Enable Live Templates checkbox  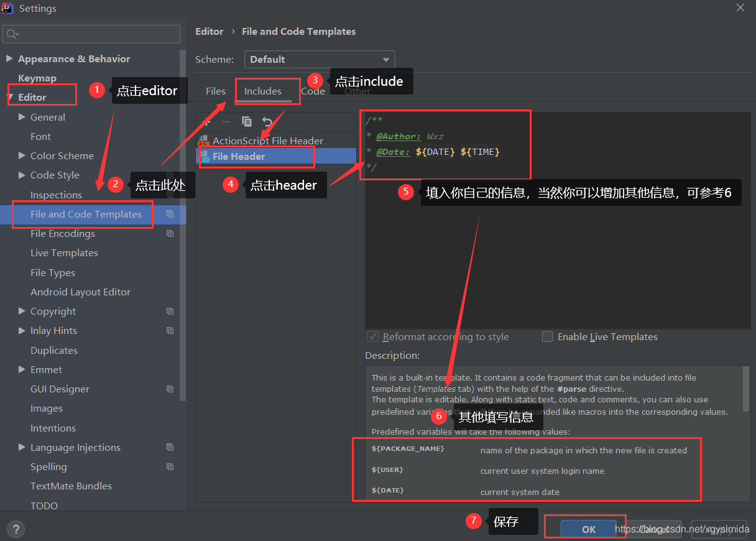click(x=548, y=336)
